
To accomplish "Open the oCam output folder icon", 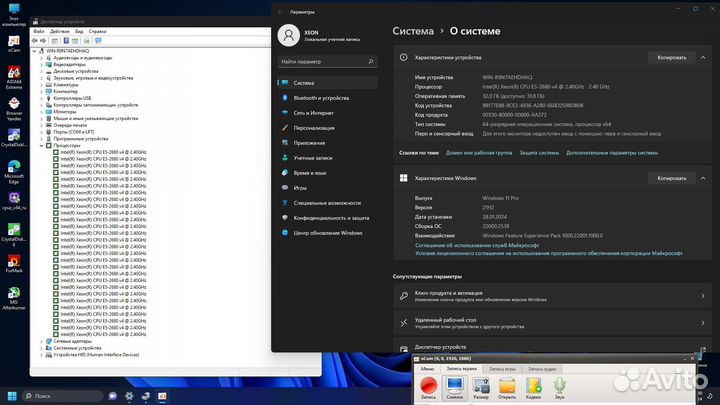I will tap(507, 385).
